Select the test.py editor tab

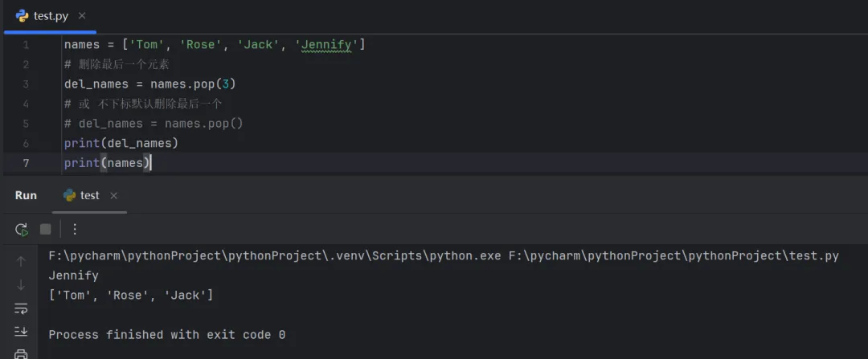[x=49, y=15]
